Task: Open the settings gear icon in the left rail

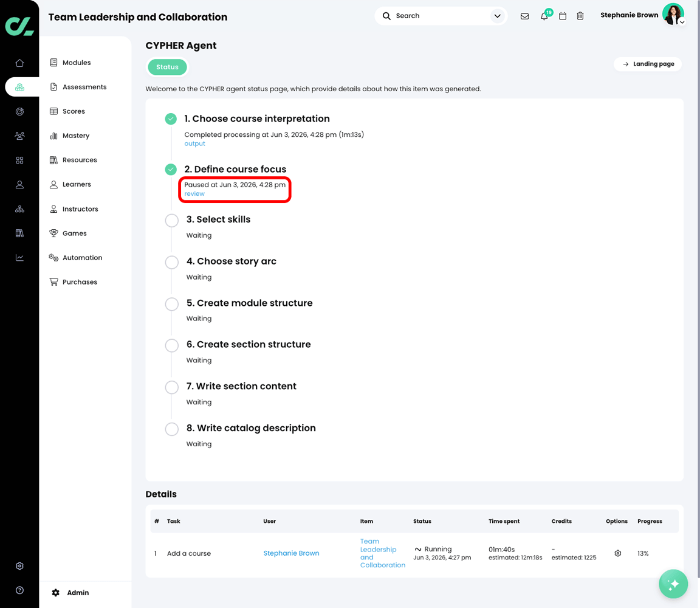Action: pyautogui.click(x=19, y=566)
